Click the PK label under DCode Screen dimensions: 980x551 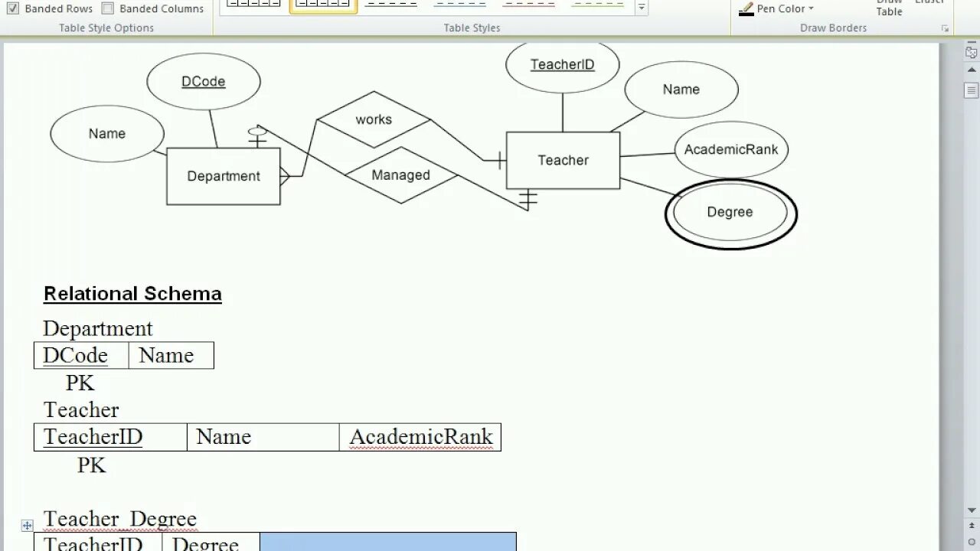tap(80, 383)
